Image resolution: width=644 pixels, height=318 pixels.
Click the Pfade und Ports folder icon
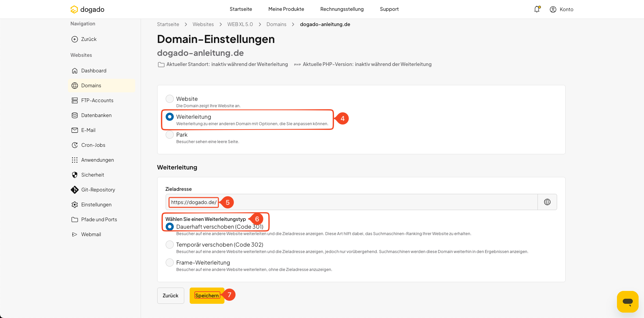[x=75, y=220]
